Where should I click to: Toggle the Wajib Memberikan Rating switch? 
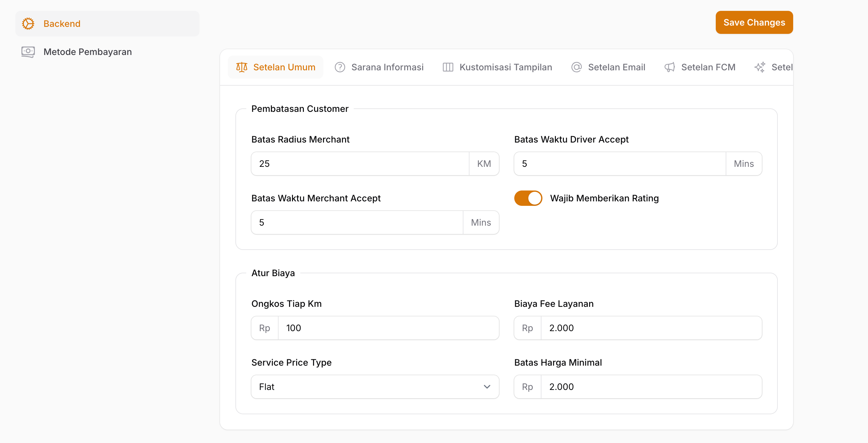point(528,198)
